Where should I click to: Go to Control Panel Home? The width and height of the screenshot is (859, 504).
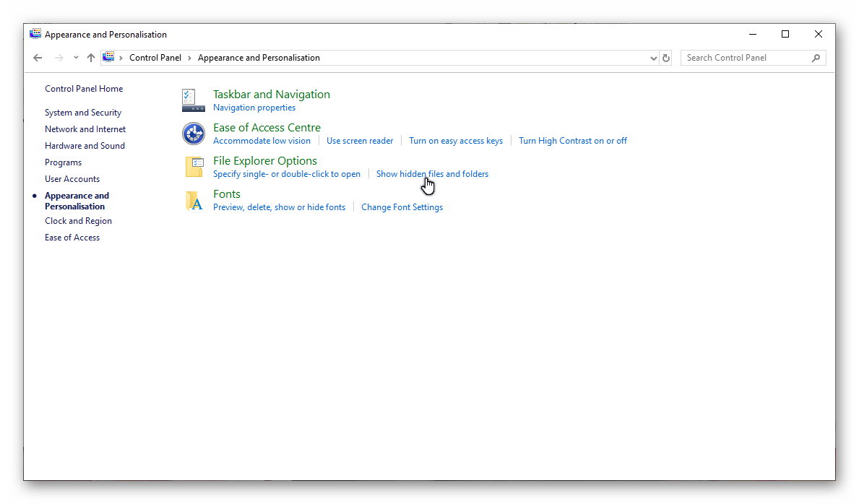click(84, 89)
